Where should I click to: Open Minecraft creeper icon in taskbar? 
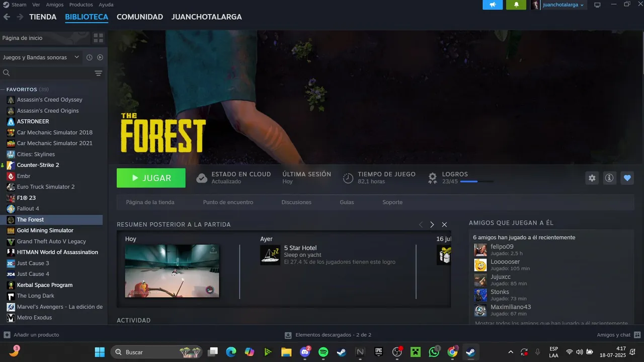pos(416,352)
